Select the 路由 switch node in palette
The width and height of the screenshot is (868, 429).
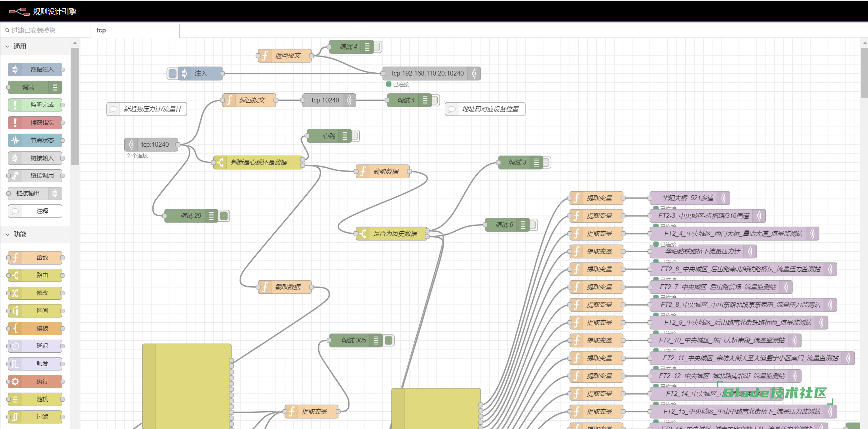(35, 275)
